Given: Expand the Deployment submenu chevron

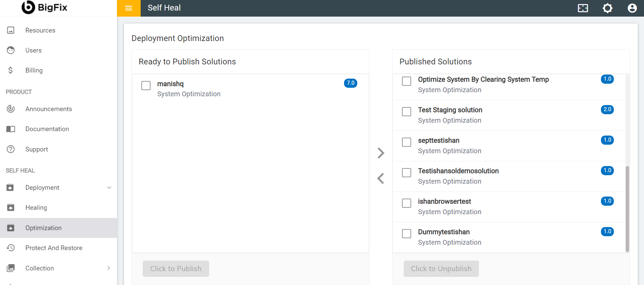Looking at the screenshot, I should [x=109, y=188].
